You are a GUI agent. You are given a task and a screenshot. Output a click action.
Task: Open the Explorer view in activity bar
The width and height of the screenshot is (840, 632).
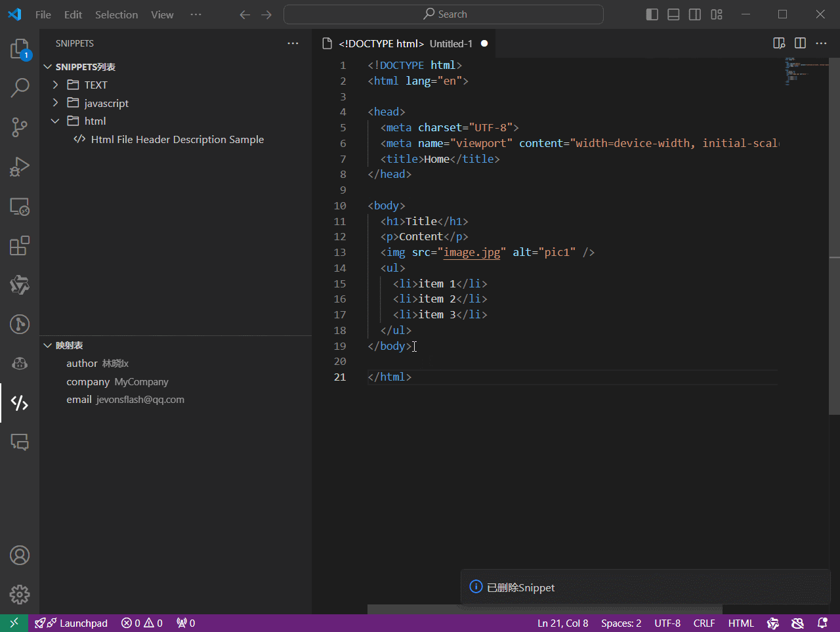pos(20,49)
